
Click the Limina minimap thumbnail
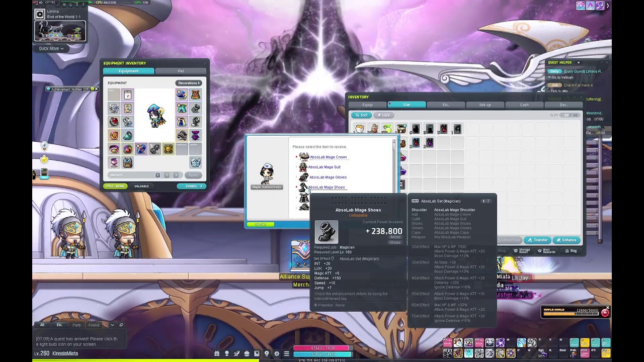(60, 31)
